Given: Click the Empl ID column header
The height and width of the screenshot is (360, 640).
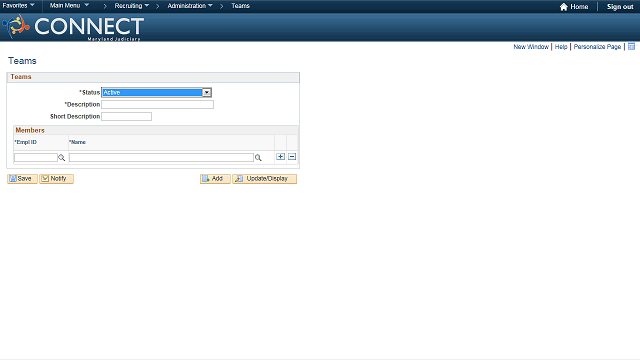Looking at the screenshot, I should 26,142.
